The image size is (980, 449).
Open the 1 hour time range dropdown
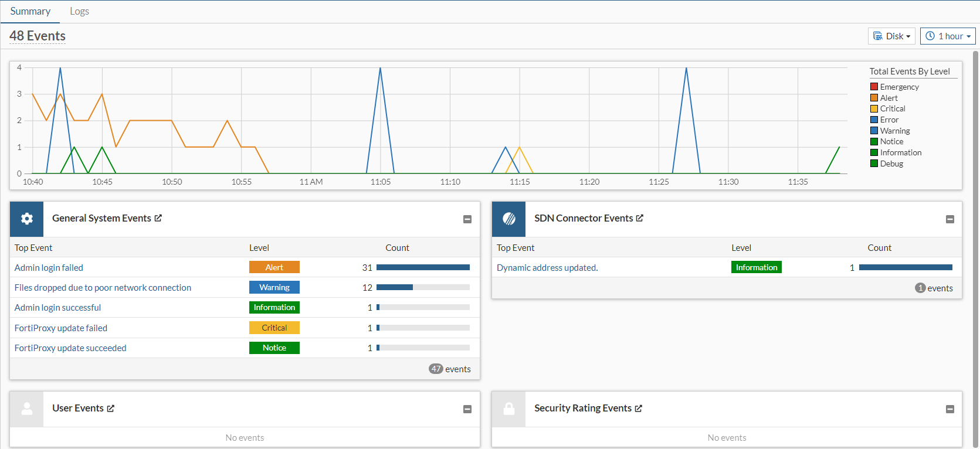[948, 36]
